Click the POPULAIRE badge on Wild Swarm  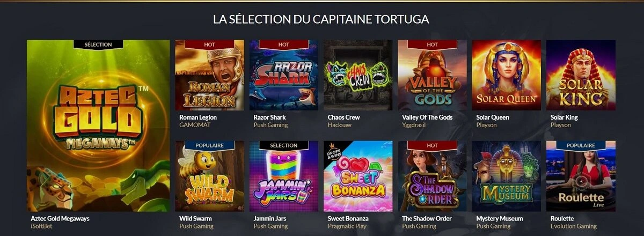(x=210, y=145)
